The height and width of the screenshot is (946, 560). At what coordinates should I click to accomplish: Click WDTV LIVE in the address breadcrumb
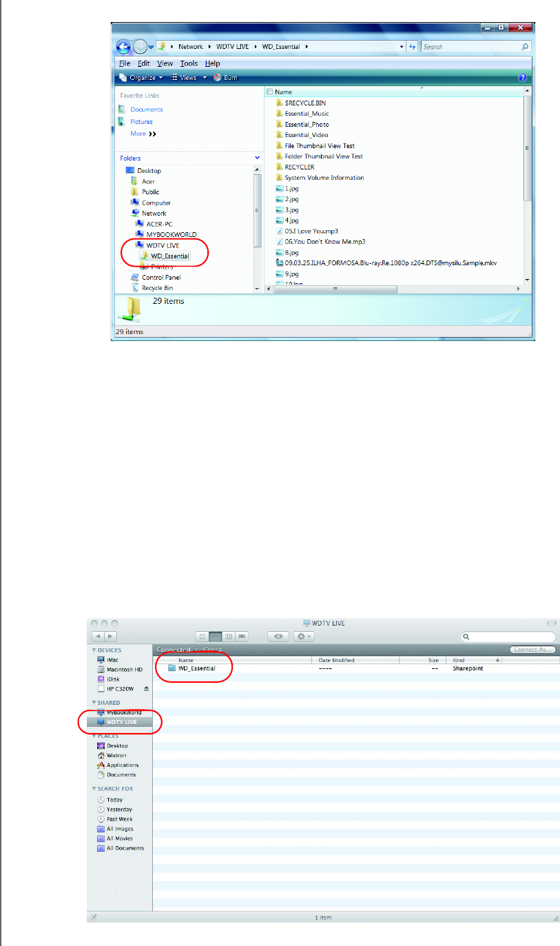click(x=232, y=47)
